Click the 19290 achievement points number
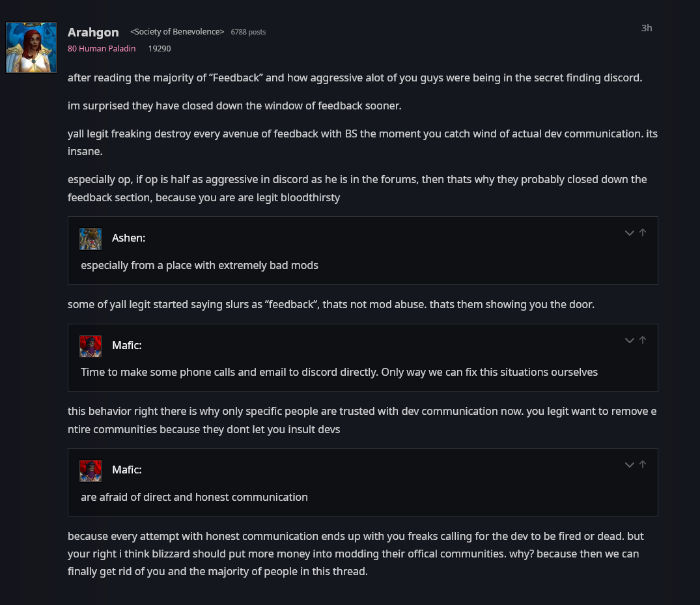 pos(160,48)
